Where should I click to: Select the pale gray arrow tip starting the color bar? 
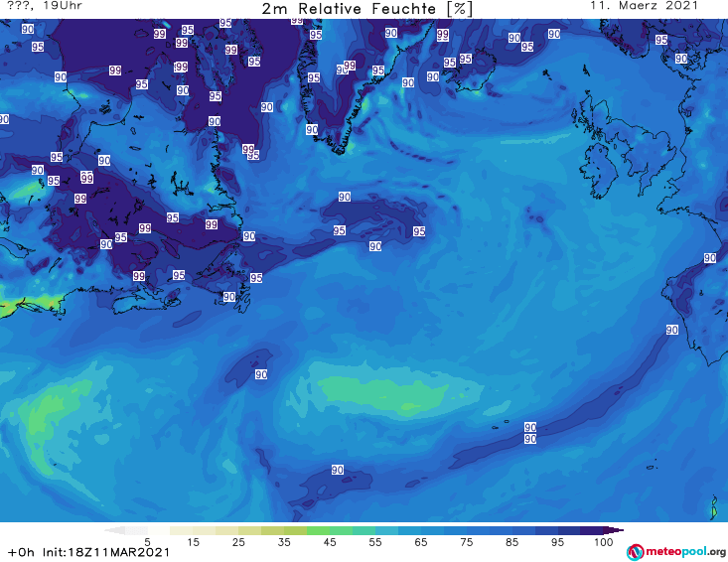[x=114, y=530]
